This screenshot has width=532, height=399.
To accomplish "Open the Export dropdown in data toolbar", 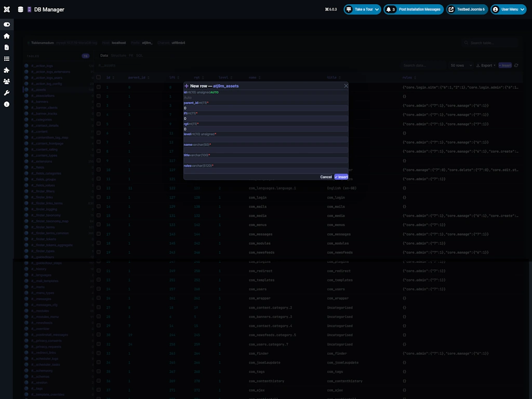I will pos(486,65).
